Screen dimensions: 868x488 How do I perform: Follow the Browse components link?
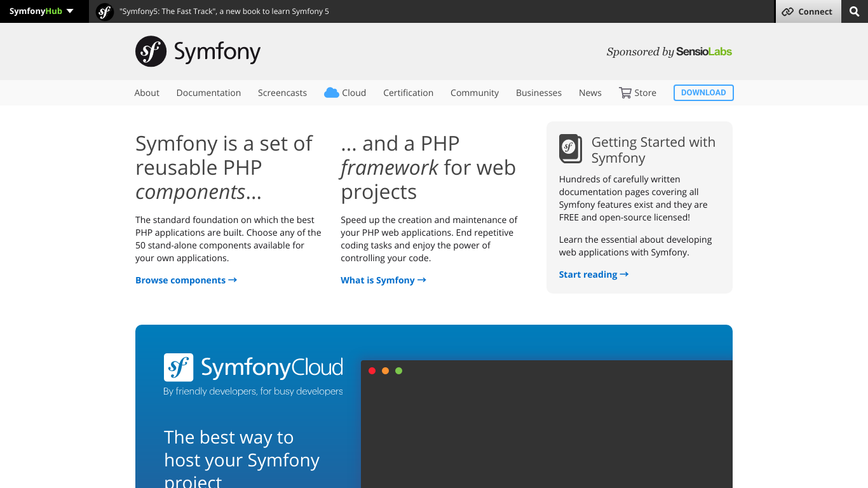(186, 280)
